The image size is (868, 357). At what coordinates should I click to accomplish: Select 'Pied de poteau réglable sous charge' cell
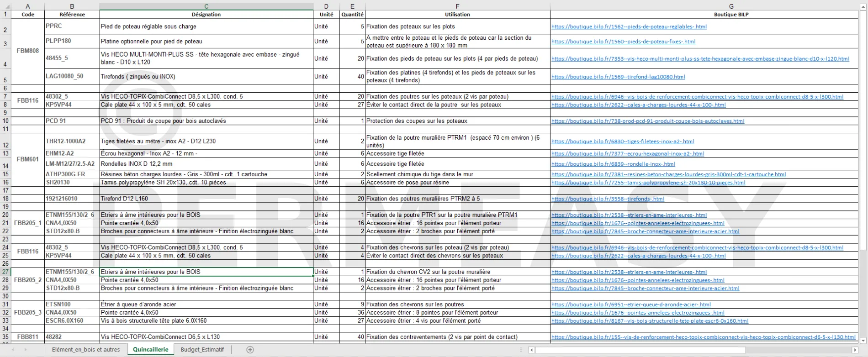coord(206,26)
